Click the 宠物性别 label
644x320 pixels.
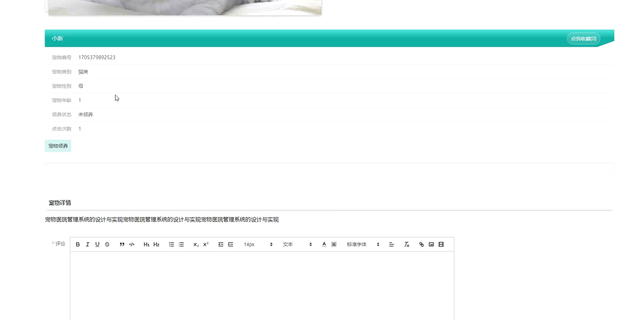point(61,86)
